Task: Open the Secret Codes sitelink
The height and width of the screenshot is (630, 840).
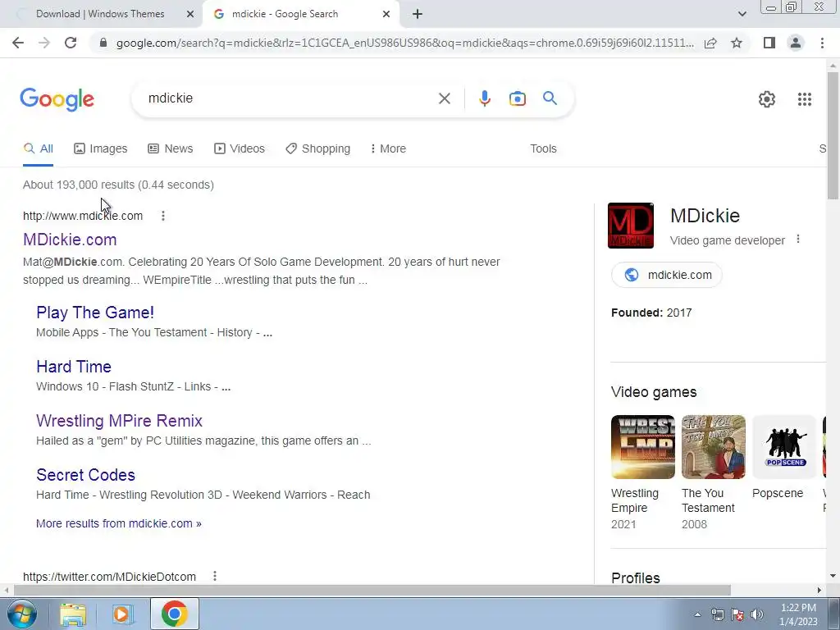Action: (85, 475)
